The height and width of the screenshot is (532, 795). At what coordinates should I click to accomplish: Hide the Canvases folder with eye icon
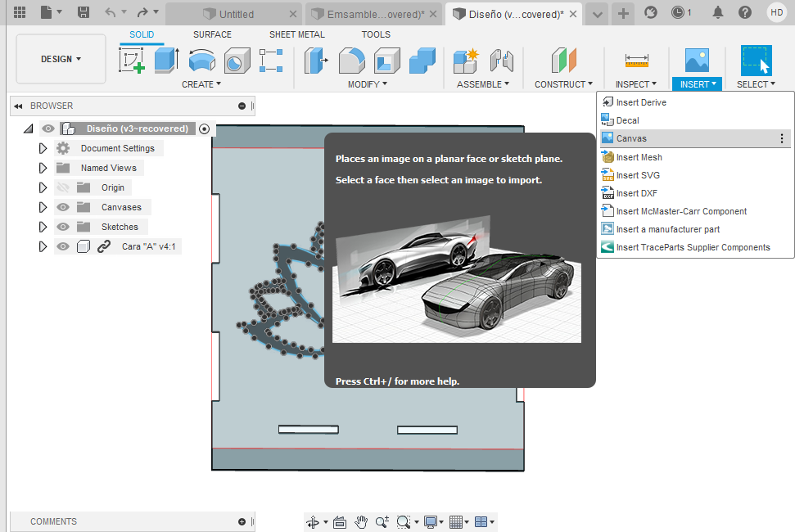63,207
